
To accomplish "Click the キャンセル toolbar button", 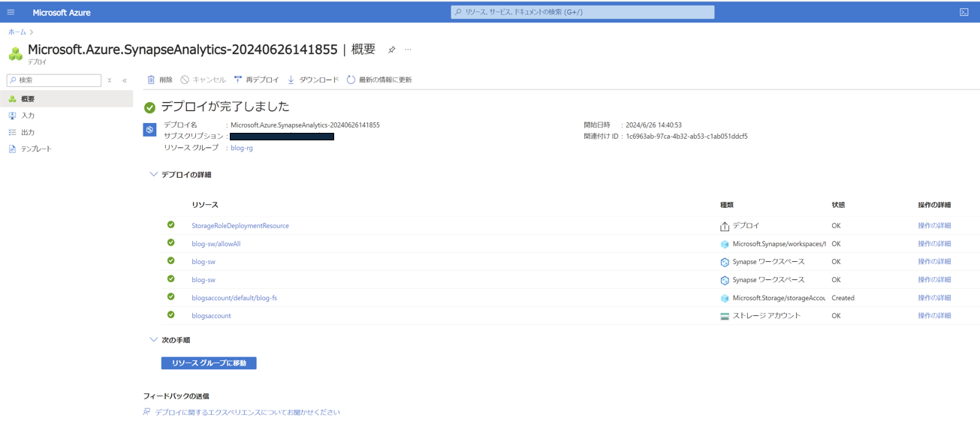I will (x=203, y=80).
